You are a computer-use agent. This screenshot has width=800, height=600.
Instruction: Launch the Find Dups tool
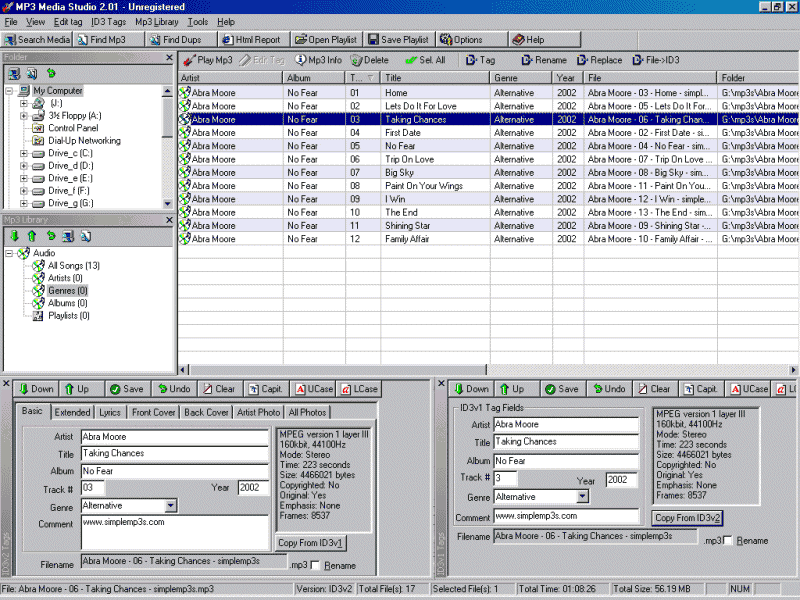[181, 39]
